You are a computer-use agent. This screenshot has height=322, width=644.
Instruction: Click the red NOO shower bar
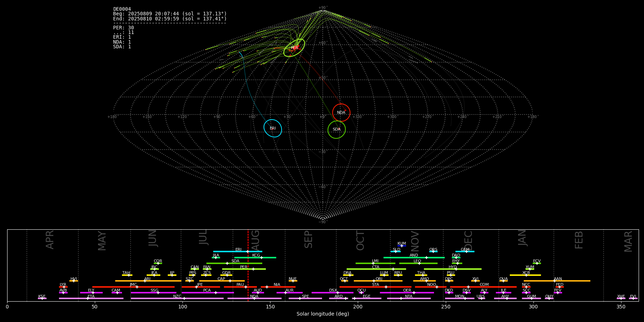tap(431, 287)
